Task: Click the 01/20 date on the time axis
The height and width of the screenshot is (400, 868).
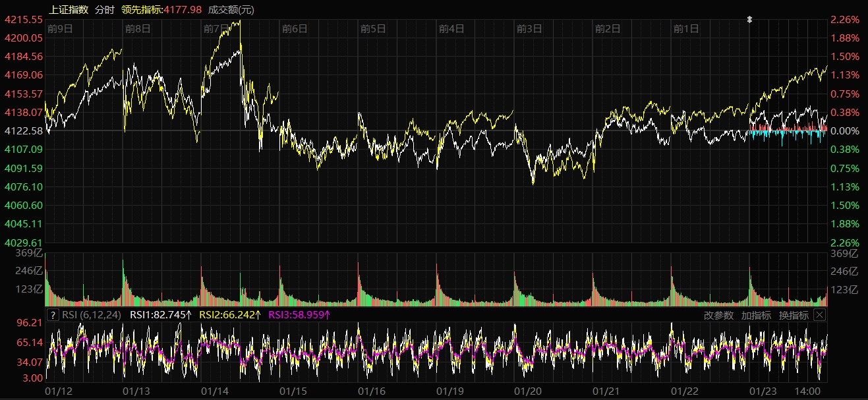Action: (527, 391)
